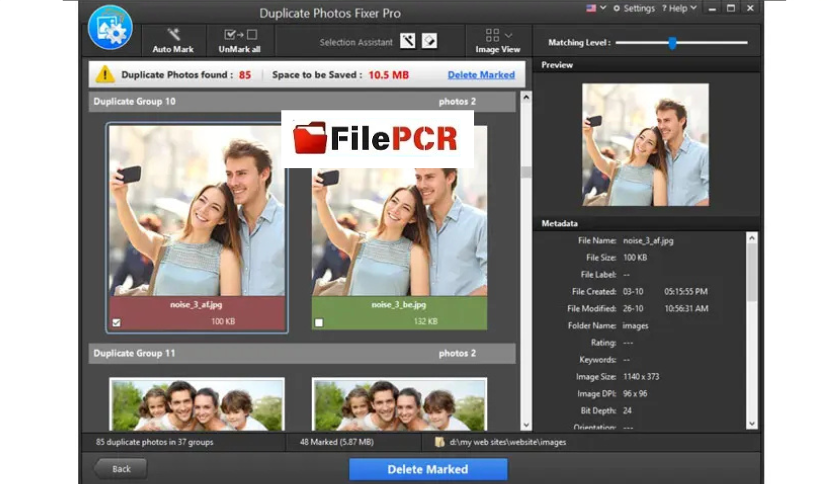Click '48 Marked (5.87 MB)' status text
Image resolution: width=836 pixels, height=484 pixels.
[x=336, y=442]
